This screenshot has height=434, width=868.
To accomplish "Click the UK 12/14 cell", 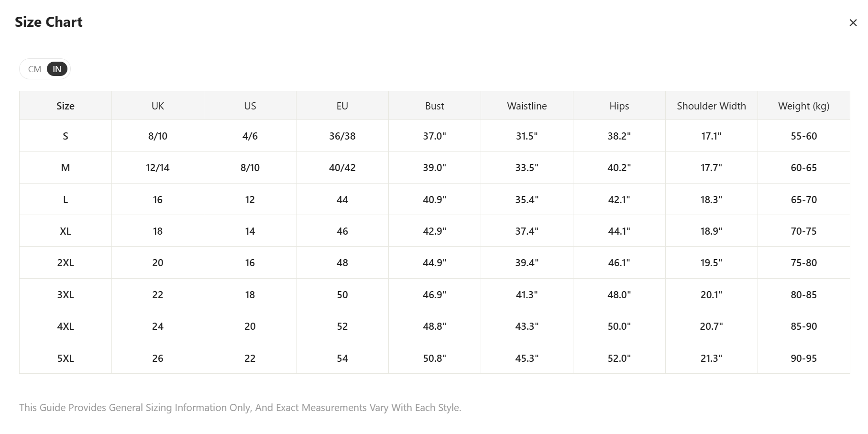I will pyautogui.click(x=158, y=168).
